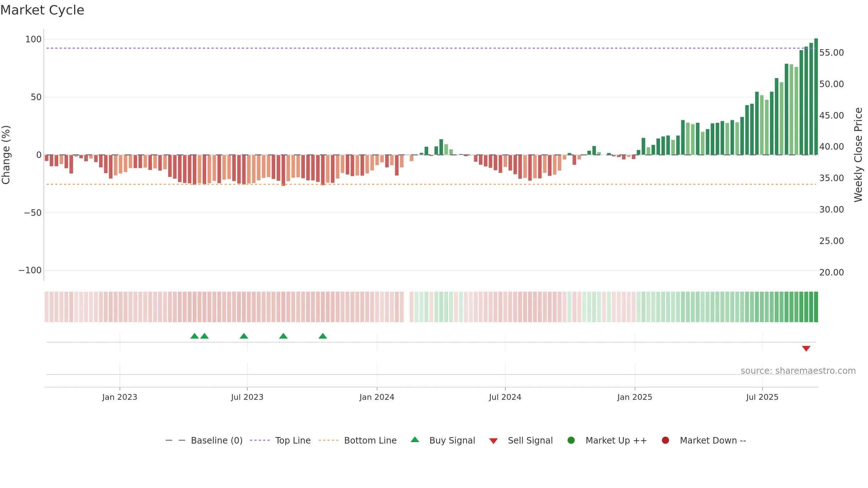Click the −50 tick on the left axis
The image size is (868, 488).
(33, 213)
